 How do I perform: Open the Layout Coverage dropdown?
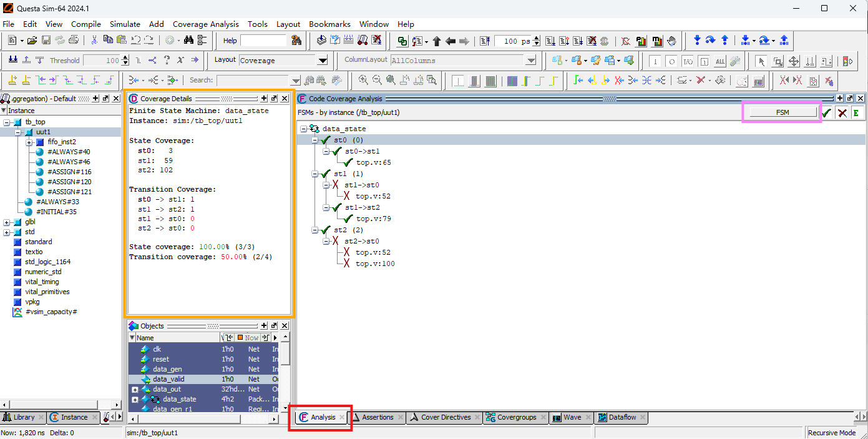pos(323,61)
